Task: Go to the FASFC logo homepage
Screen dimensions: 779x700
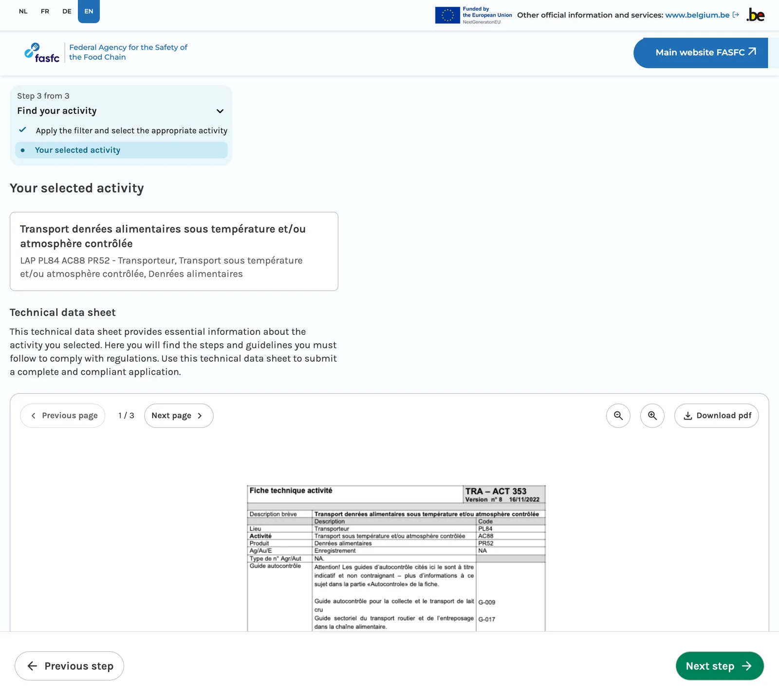Action: [42, 53]
